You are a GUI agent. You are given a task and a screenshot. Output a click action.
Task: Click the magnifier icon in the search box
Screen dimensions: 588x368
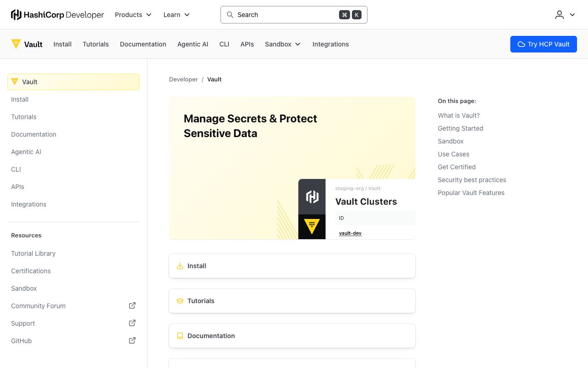tap(230, 15)
